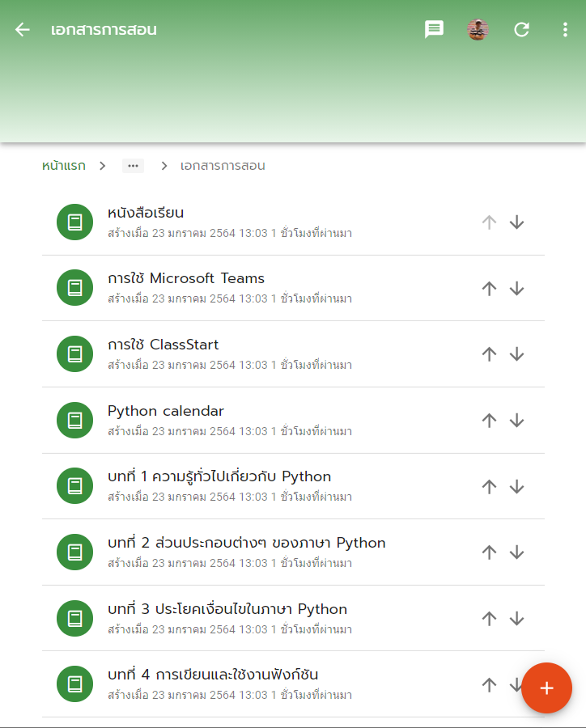This screenshot has width=586, height=728.
Task: Open the three-dot overflow menu
Action: 565,30
